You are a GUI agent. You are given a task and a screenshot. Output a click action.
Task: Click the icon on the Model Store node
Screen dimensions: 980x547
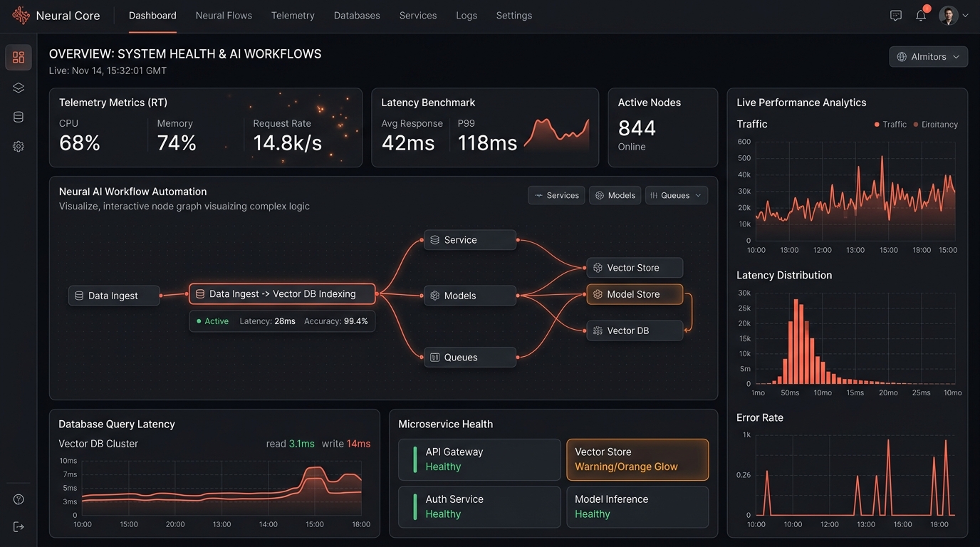[x=598, y=294]
